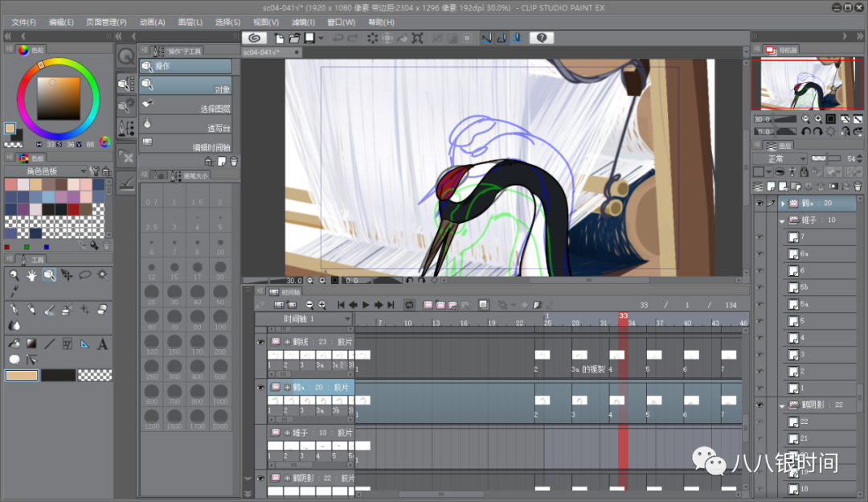Image resolution: width=868 pixels, height=502 pixels.
Task: Collapse the 鹤阴影 : 22 folder in layer panel
Action: 782,405
